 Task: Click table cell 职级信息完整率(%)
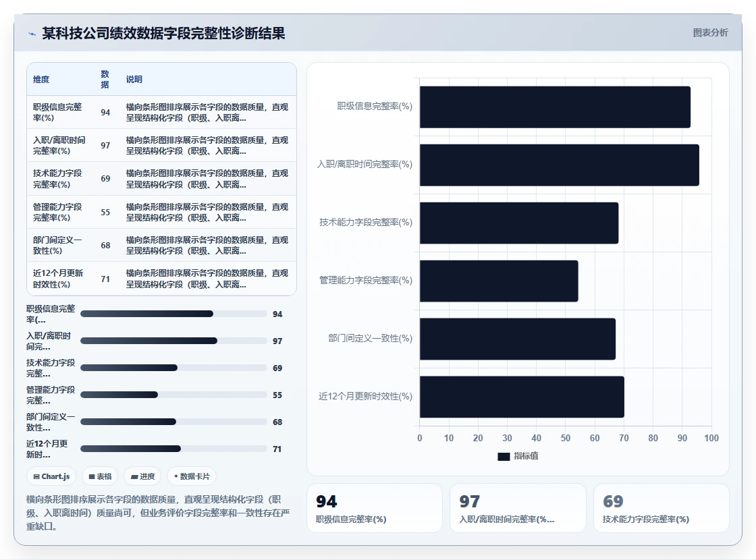(57, 112)
